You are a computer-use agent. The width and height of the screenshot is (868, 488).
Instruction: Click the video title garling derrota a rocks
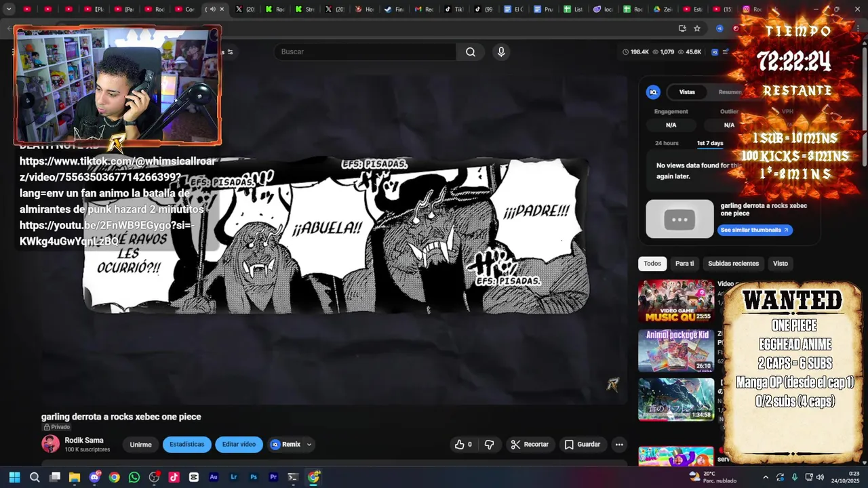(x=121, y=417)
